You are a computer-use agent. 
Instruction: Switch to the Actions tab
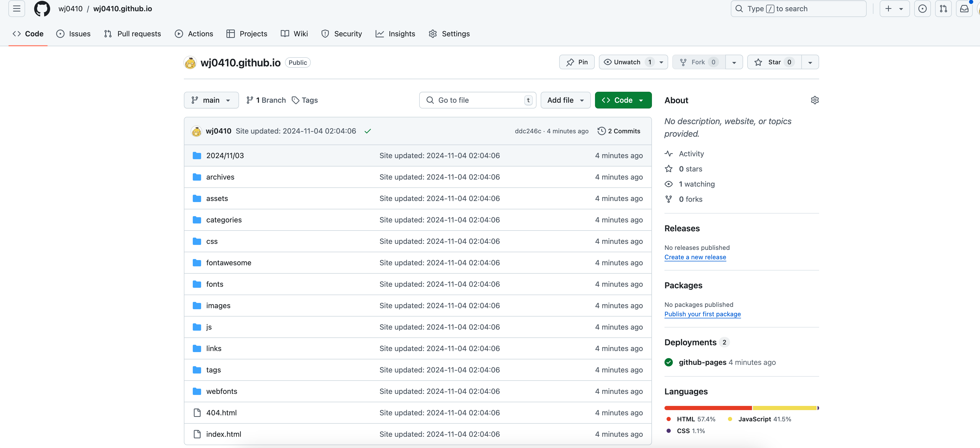pyautogui.click(x=194, y=34)
